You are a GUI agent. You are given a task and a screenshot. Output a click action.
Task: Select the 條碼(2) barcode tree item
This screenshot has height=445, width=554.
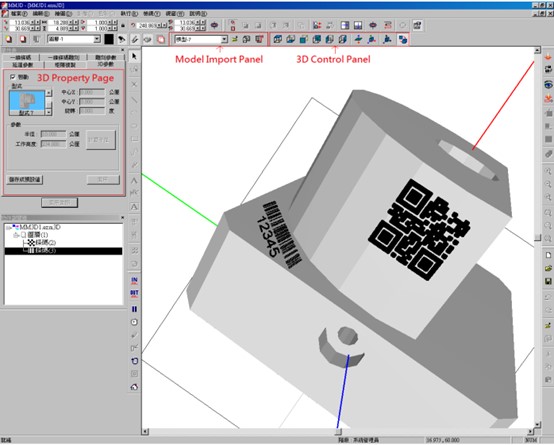(42, 243)
